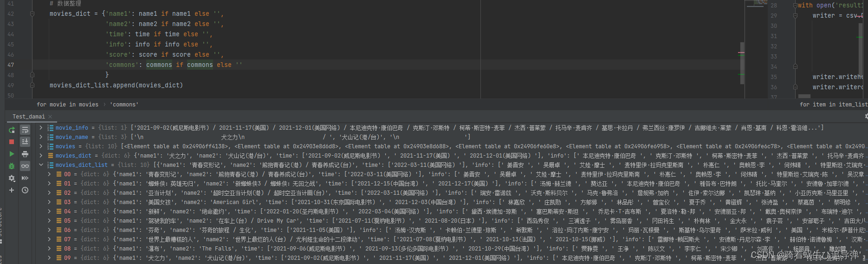
Task: Expand list entry 07
Action: pos(50,239)
